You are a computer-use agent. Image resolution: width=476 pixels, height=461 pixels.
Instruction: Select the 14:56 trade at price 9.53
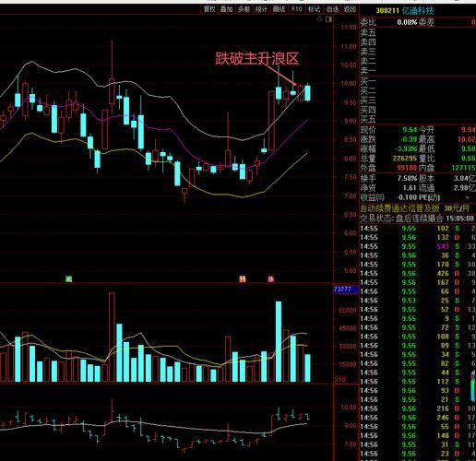(x=418, y=301)
